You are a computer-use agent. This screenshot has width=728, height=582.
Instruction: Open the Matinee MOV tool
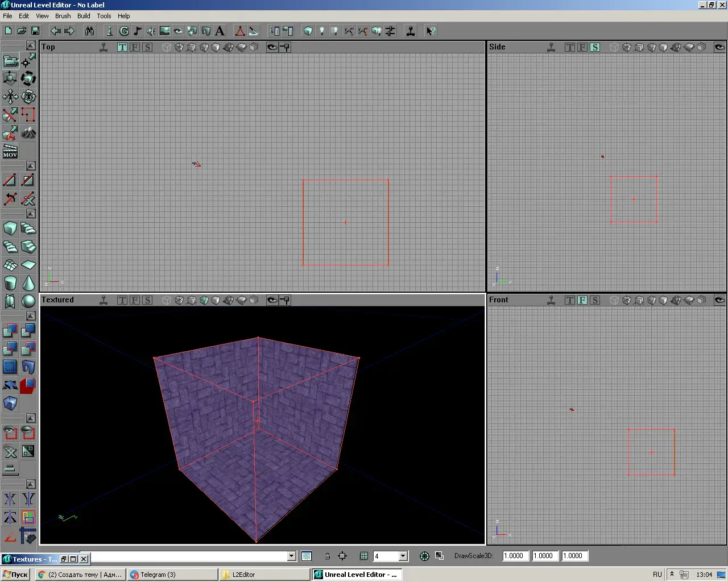point(10,151)
